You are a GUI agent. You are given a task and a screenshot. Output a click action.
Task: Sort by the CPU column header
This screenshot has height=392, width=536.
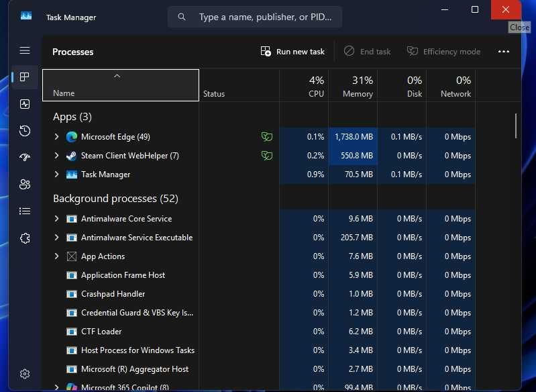click(x=305, y=85)
